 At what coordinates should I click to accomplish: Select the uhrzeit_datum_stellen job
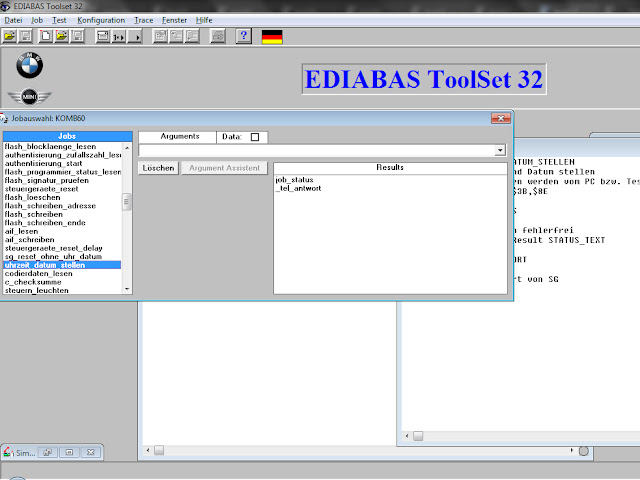click(62, 265)
